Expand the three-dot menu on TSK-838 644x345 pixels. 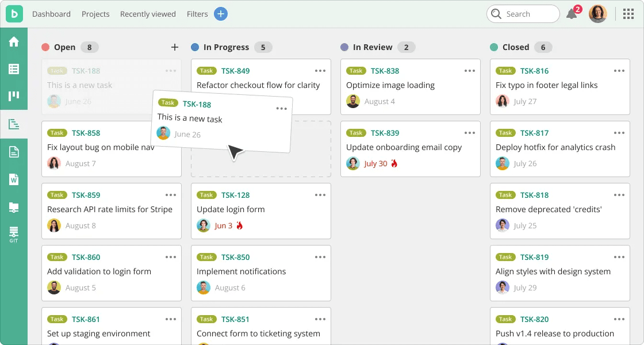click(x=470, y=71)
